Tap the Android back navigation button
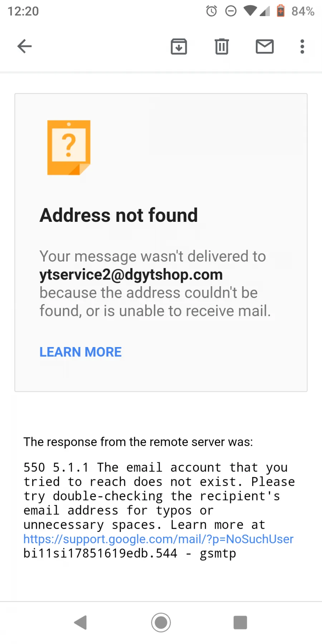 pyautogui.click(x=80, y=623)
